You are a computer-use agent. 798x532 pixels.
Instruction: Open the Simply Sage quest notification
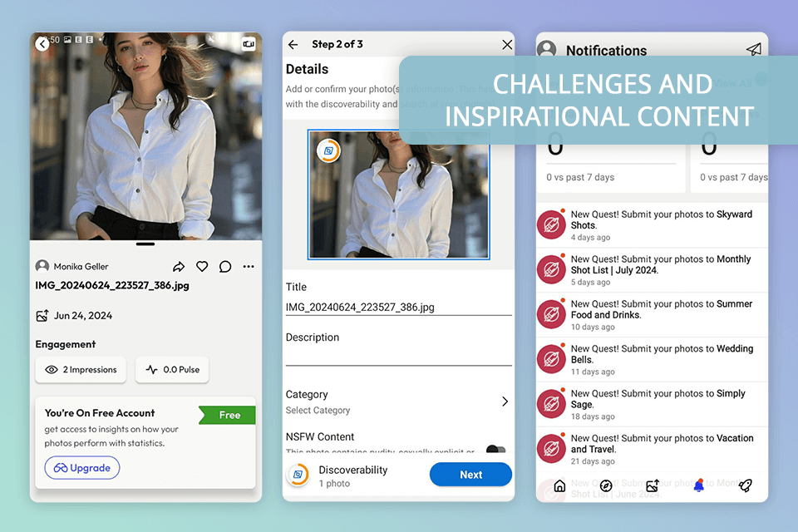click(652, 405)
